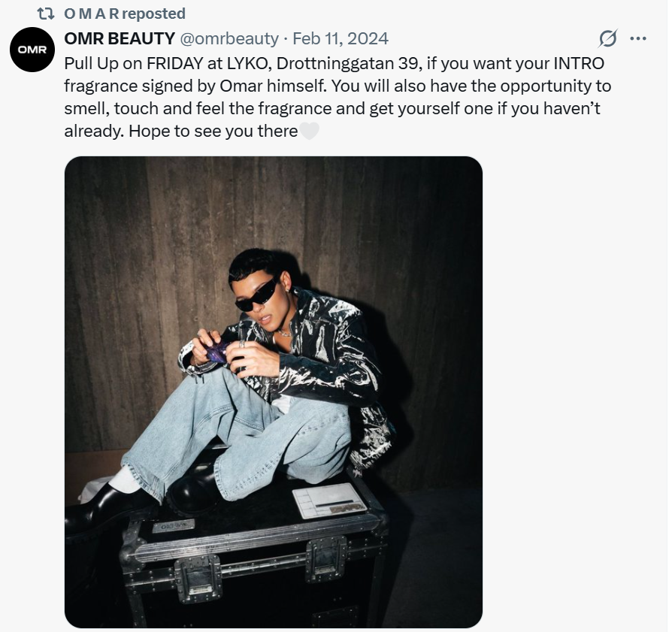672x632 pixels.
Task: Click the sunglasses in the photo
Action: [x=259, y=295]
